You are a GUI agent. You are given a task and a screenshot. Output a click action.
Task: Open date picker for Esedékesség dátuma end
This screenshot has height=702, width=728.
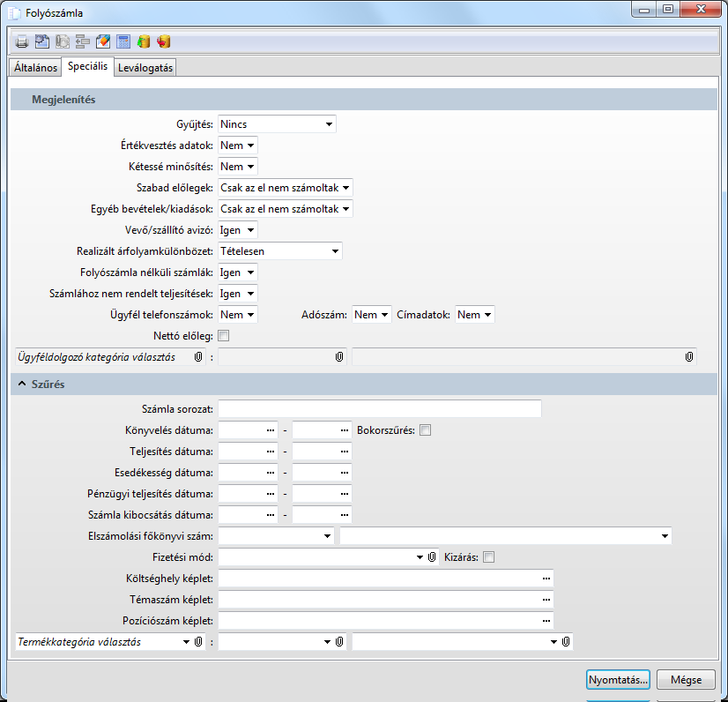[345, 473]
